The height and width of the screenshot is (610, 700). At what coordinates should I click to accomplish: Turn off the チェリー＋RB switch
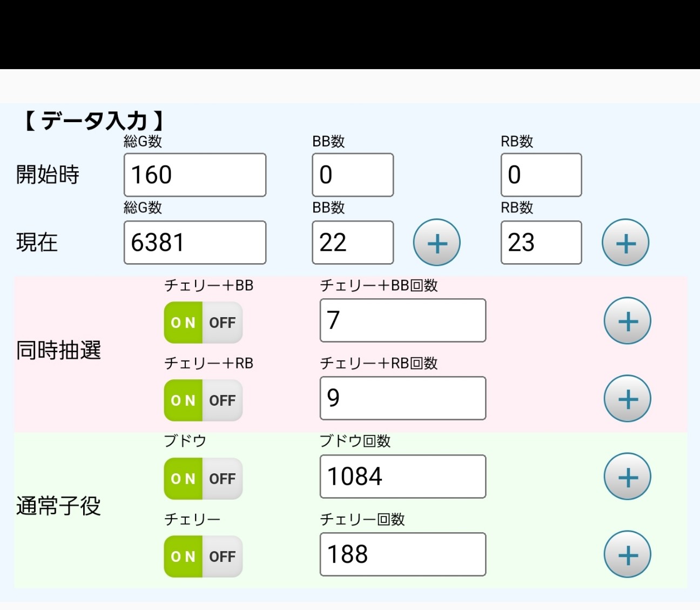(223, 400)
